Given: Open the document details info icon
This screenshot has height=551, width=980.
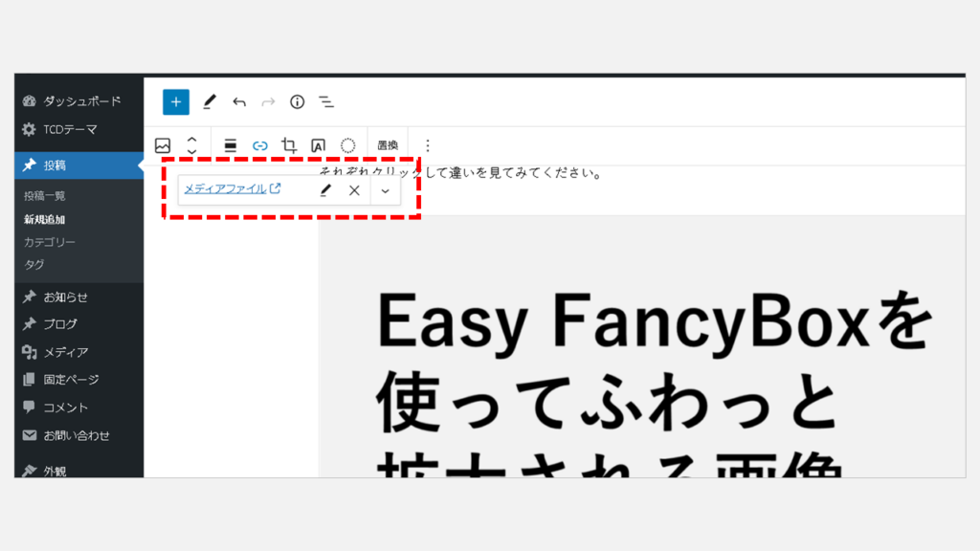Looking at the screenshot, I should 298,101.
